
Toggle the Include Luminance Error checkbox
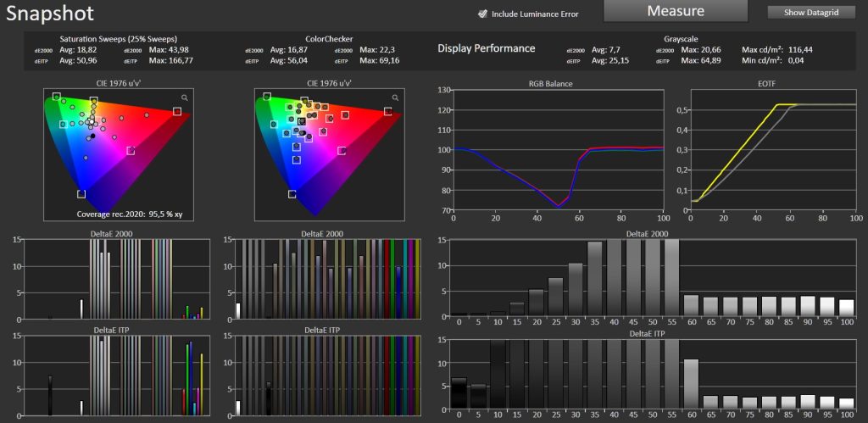tap(482, 14)
